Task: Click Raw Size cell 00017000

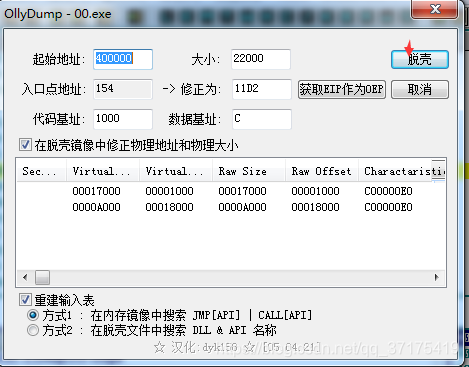Action: (242, 191)
